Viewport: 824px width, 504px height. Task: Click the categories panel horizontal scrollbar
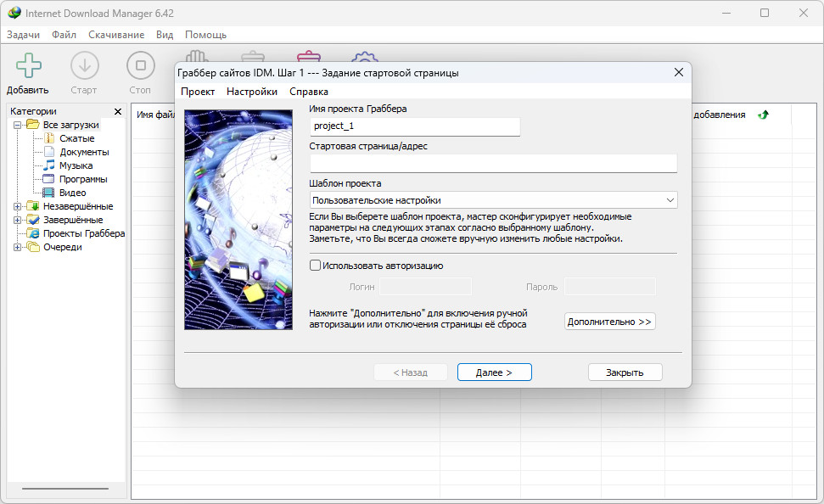click(x=65, y=489)
